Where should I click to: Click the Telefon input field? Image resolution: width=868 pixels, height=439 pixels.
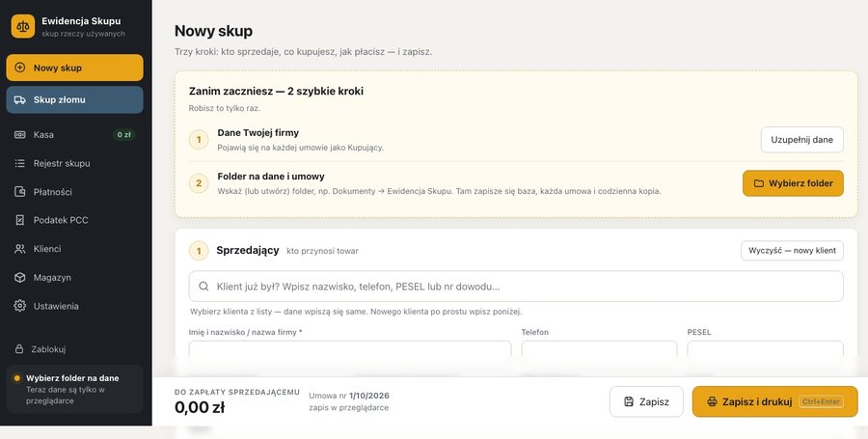coord(599,350)
